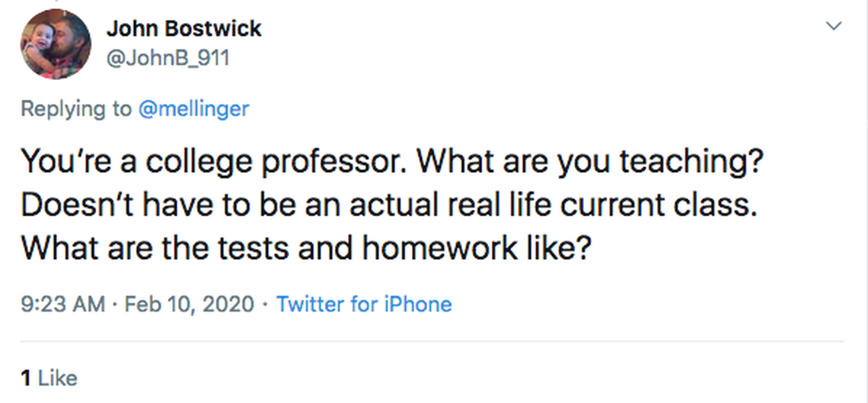This screenshot has height=403, width=868.
Task: Click the Twitter for iPhone source link
Action: [x=364, y=305]
